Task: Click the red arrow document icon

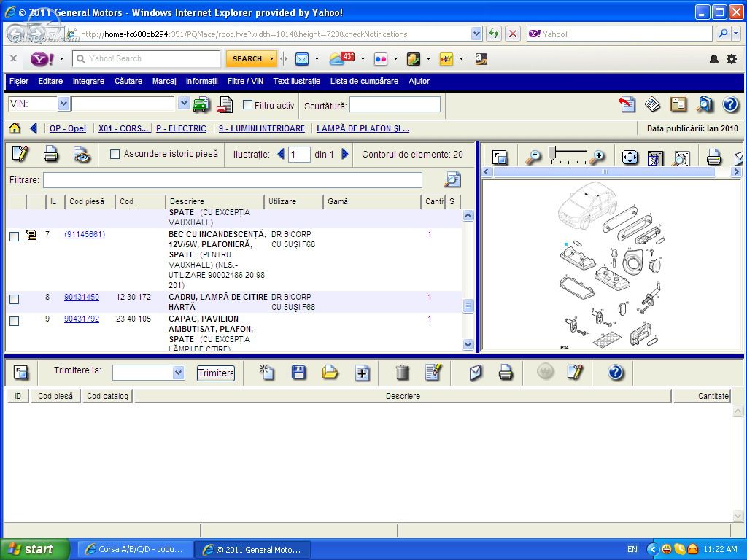Action: [627, 104]
